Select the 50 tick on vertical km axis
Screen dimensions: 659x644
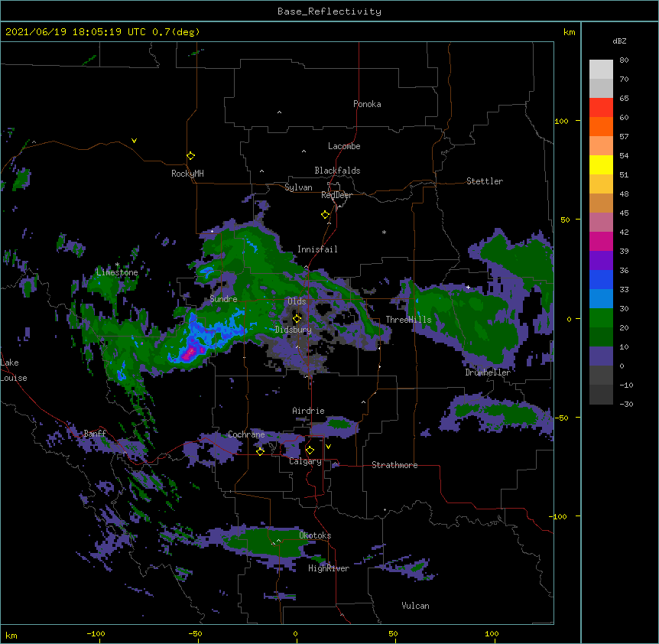(565, 220)
